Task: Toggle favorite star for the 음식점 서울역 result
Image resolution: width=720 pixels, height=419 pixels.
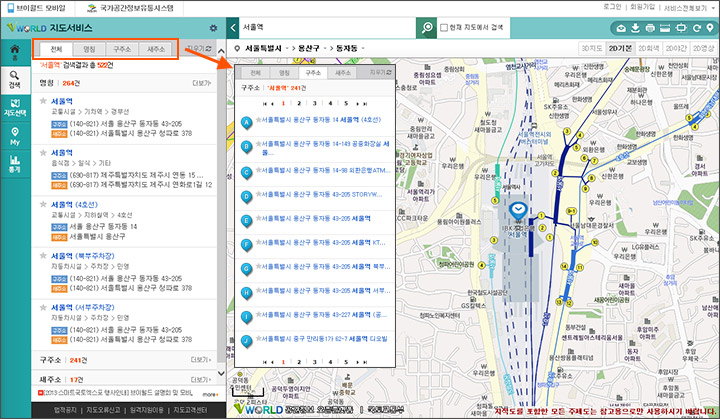Action: tap(43, 153)
